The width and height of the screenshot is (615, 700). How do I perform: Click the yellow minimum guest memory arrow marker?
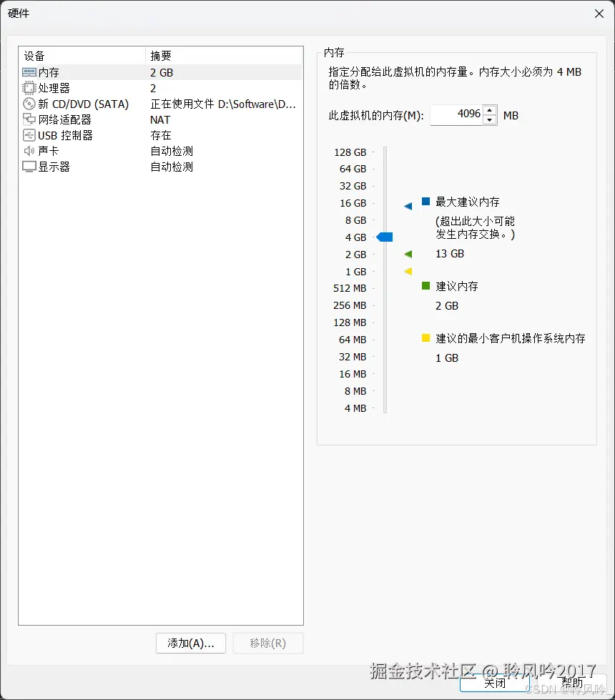point(408,271)
